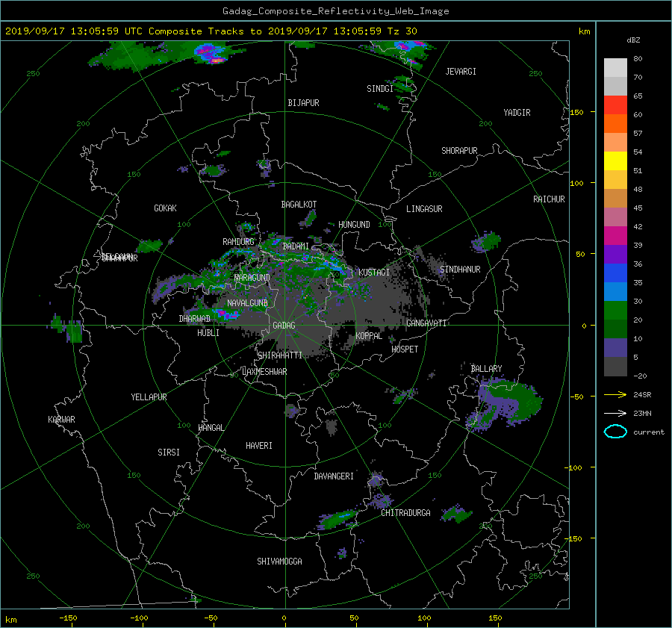Click the dBZ legend heading
672x628 pixels.
point(633,40)
